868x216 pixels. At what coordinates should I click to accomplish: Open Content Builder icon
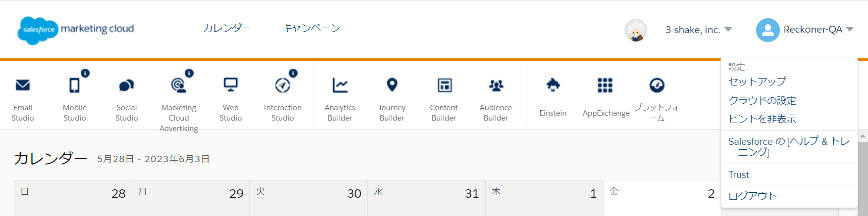click(x=444, y=86)
